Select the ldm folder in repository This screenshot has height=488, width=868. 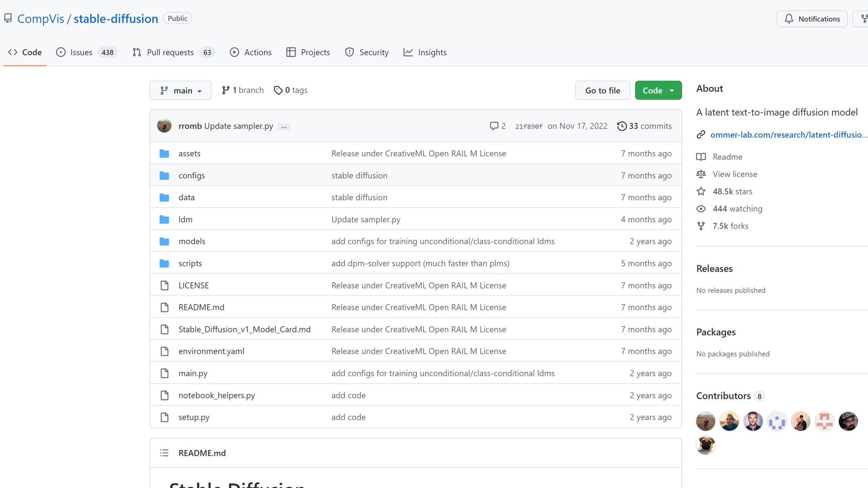coord(185,219)
